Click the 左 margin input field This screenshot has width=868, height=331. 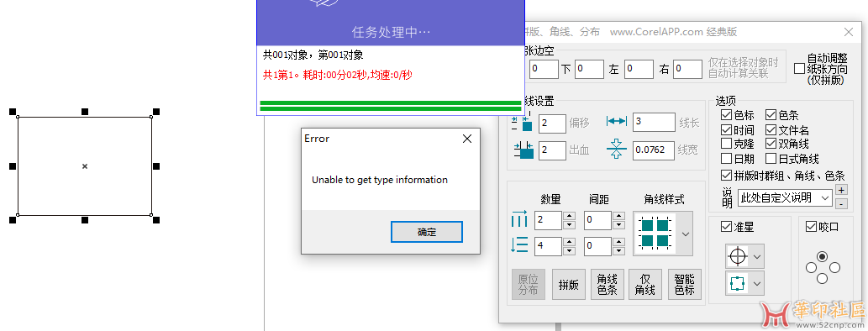[x=639, y=69]
